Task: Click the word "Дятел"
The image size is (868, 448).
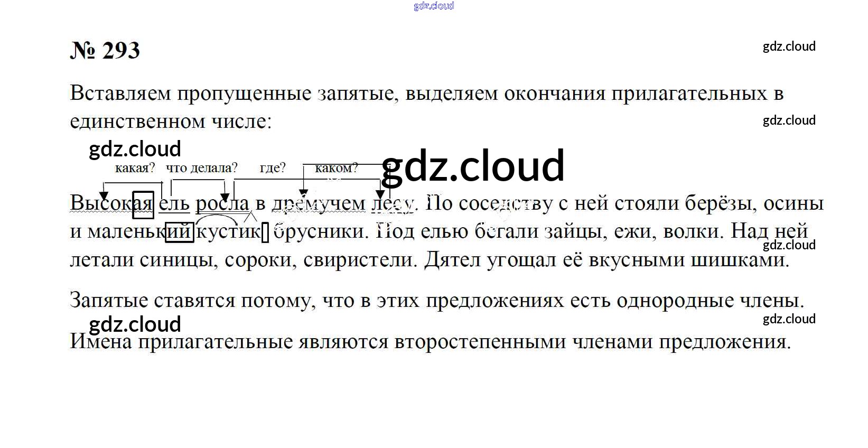Action: tap(452, 260)
